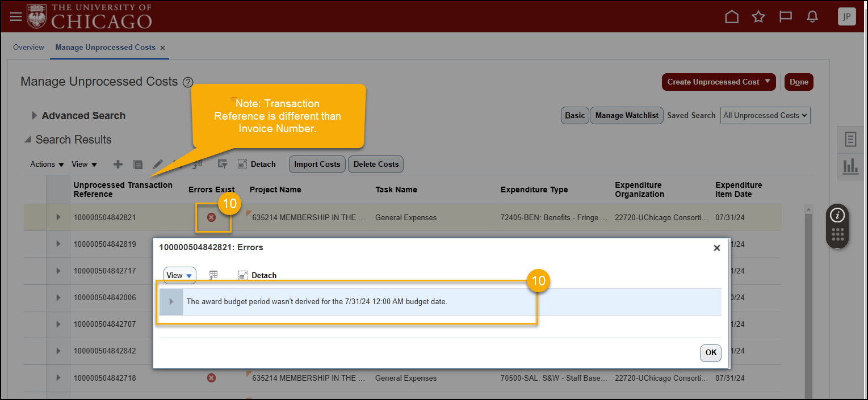Open the bar chart analytics panel icon
The width and height of the screenshot is (868, 400).
coord(850,166)
